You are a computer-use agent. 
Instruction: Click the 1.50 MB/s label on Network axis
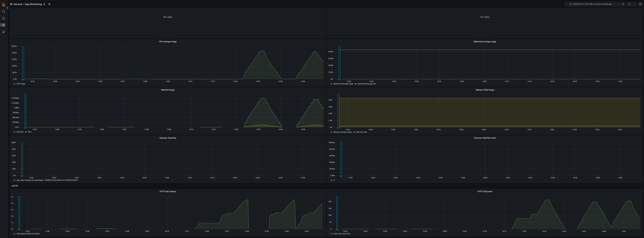click(x=15, y=98)
